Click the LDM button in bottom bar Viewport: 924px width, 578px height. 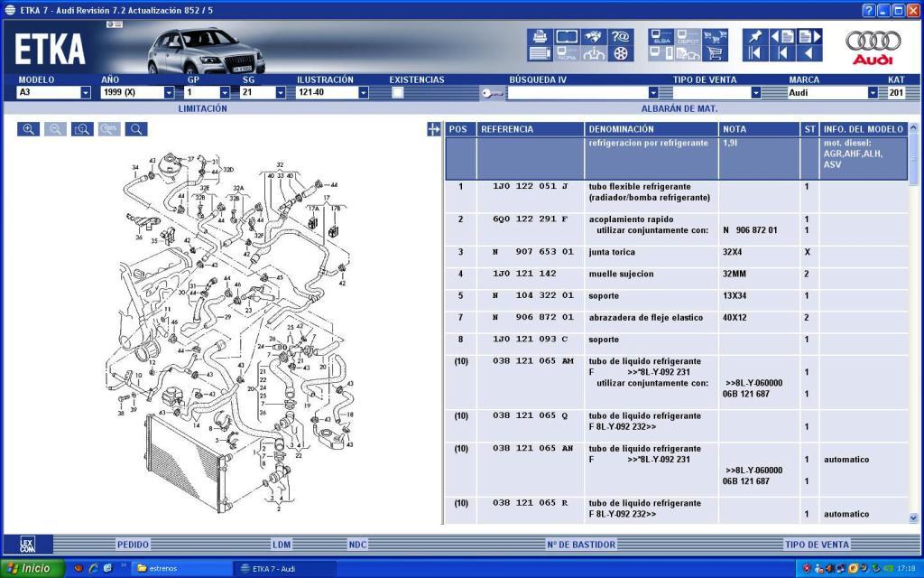[x=282, y=545]
